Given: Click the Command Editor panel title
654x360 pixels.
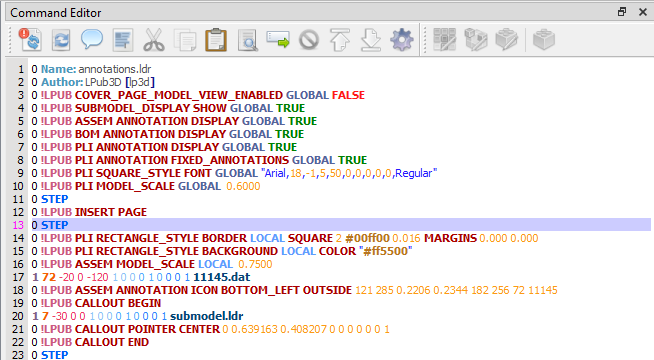Looking at the screenshot, I should [55, 13].
